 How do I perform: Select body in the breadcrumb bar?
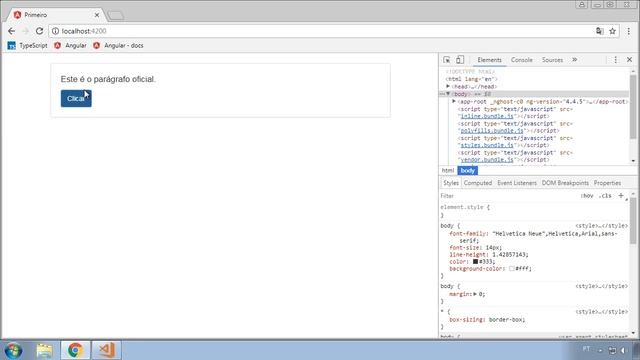(x=468, y=171)
